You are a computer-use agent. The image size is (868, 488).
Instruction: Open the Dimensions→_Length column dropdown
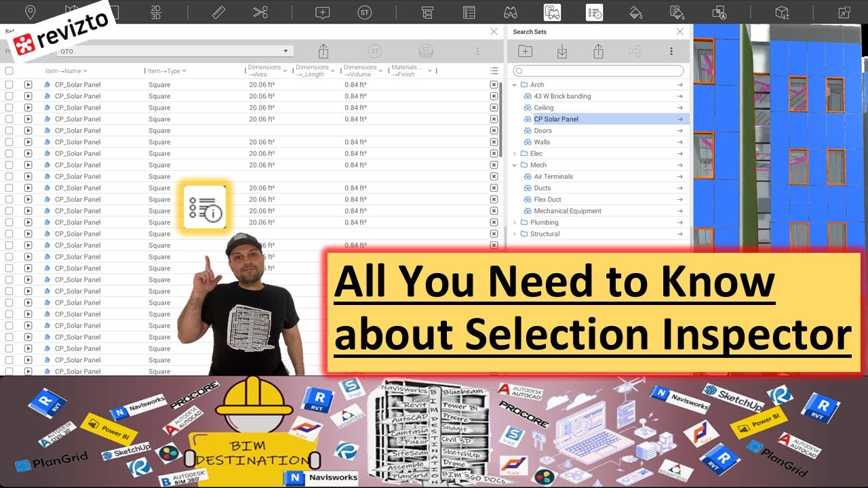(x=333, y=70)
